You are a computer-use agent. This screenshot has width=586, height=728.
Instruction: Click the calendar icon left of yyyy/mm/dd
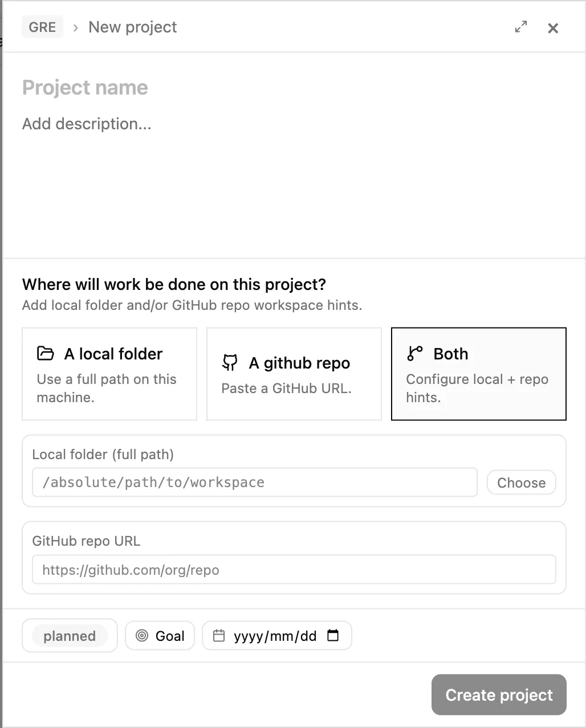[219, 635]
